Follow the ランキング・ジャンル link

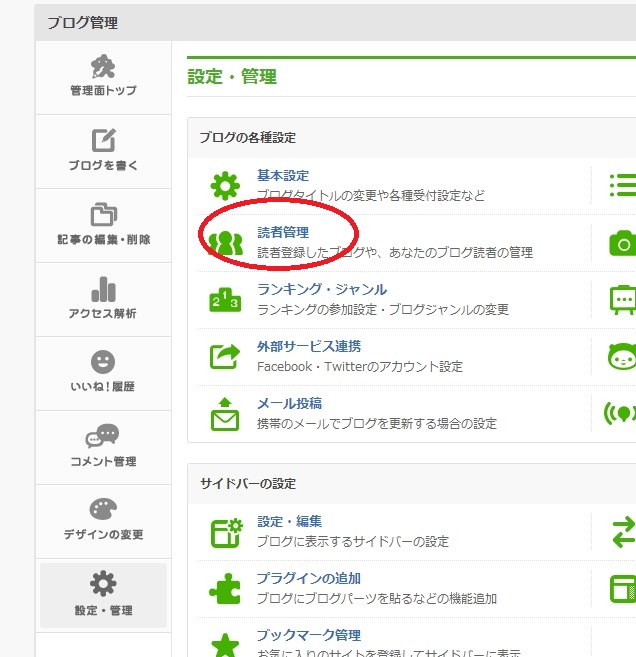tap(321, 289)
